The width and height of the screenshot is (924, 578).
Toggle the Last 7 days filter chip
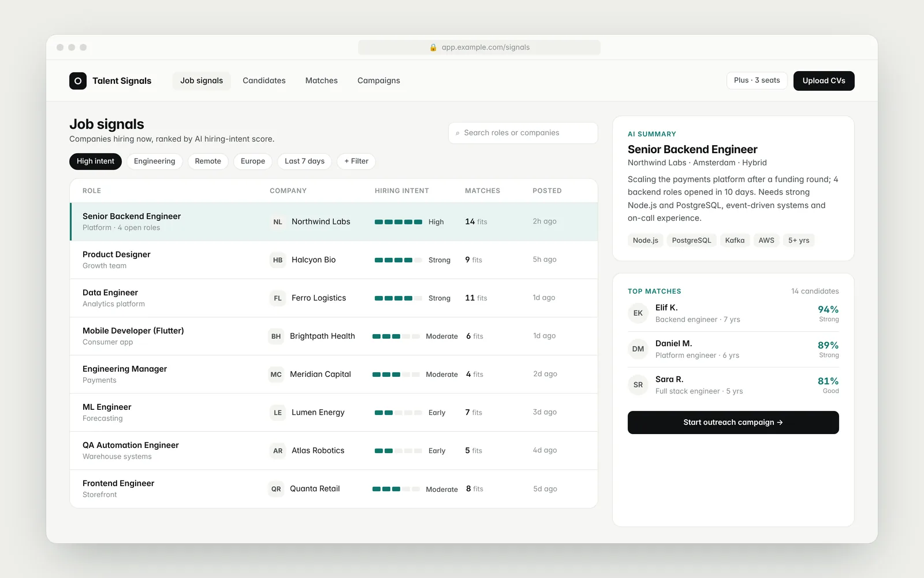tap(304, 161)
